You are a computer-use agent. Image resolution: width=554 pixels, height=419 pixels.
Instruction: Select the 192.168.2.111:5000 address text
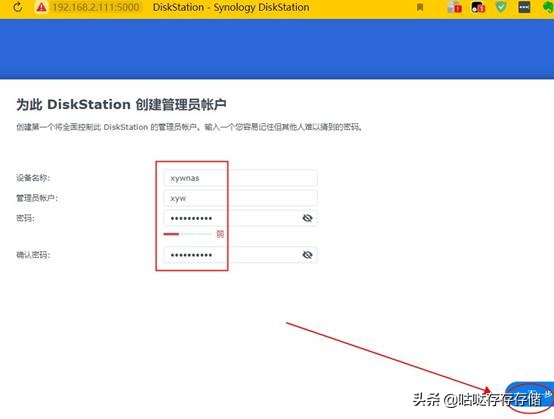[x=96, y=7]
